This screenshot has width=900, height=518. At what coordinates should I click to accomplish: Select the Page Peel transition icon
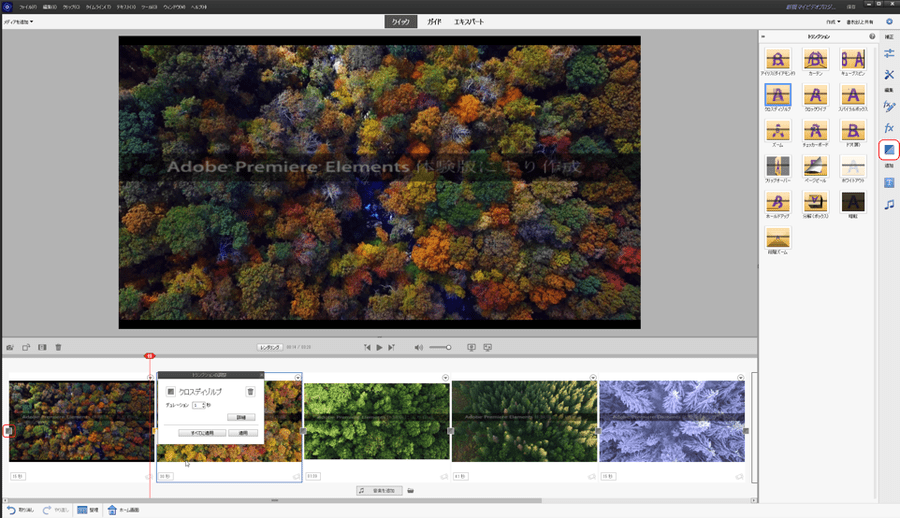click(x=815, y=167)
